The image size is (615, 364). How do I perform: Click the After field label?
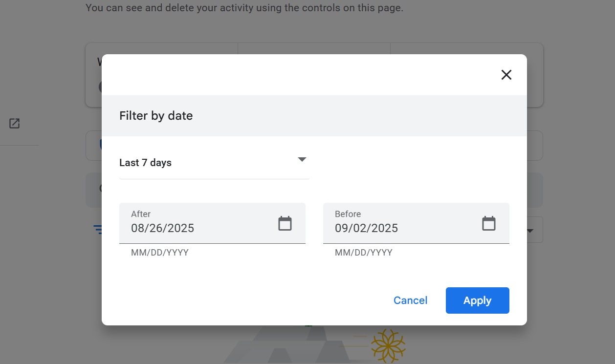pyautogui.click(x=141, y=214)
